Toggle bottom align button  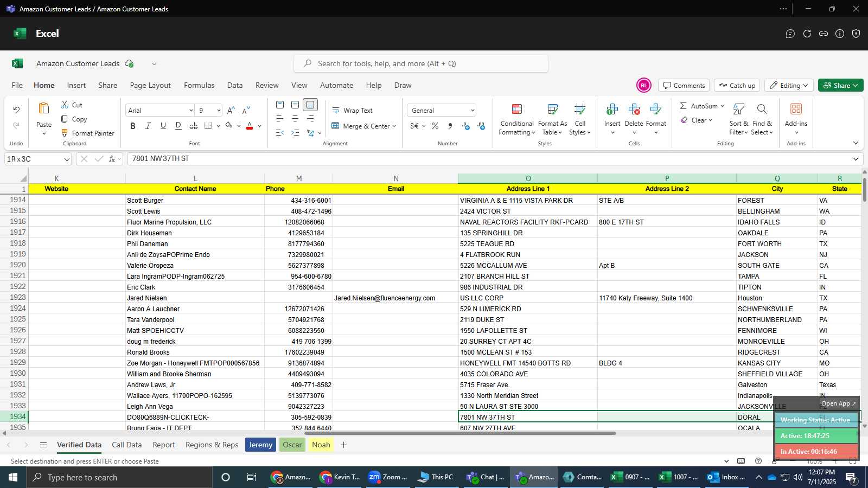click(x=310, y=105)
